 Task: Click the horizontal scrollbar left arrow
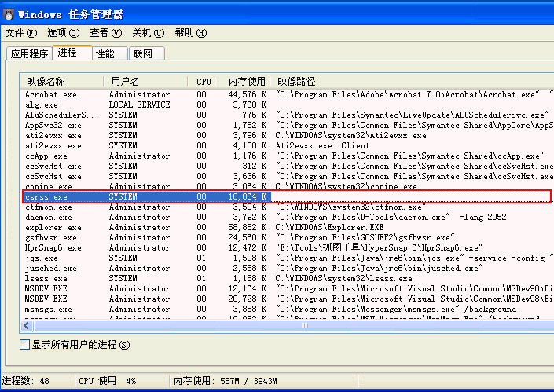point(26,325)
